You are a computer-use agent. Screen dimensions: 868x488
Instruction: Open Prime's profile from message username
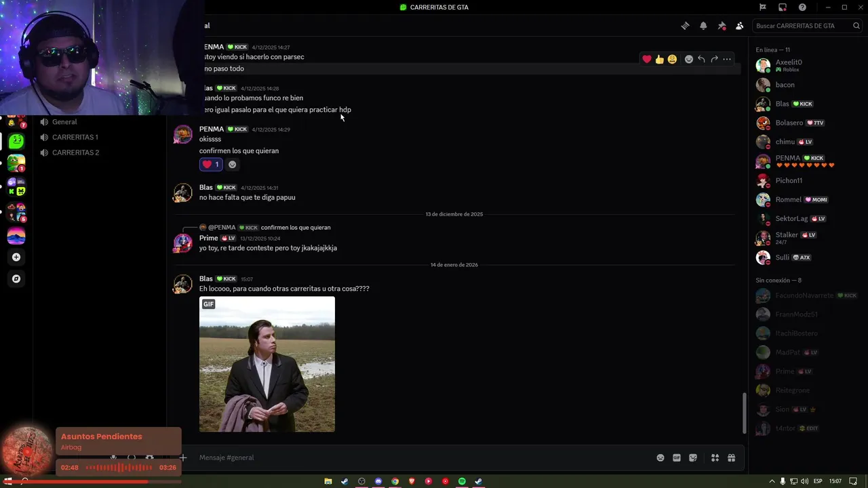[208, 238]
